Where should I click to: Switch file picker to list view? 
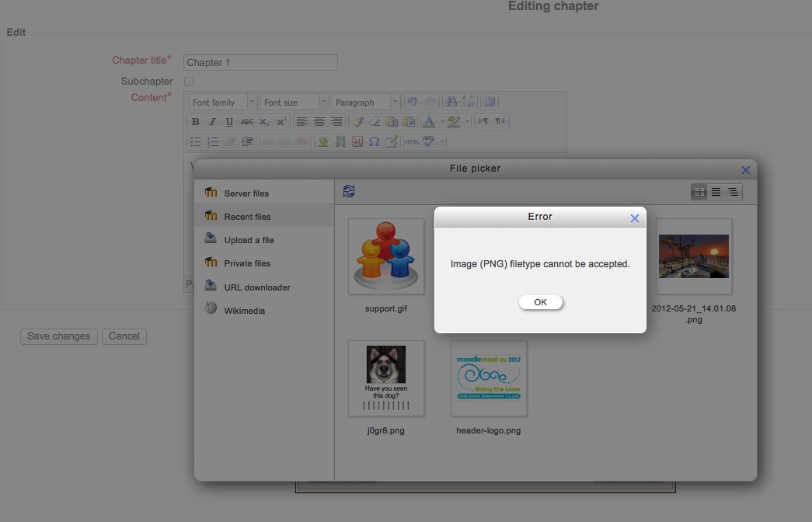click(716, 192)
